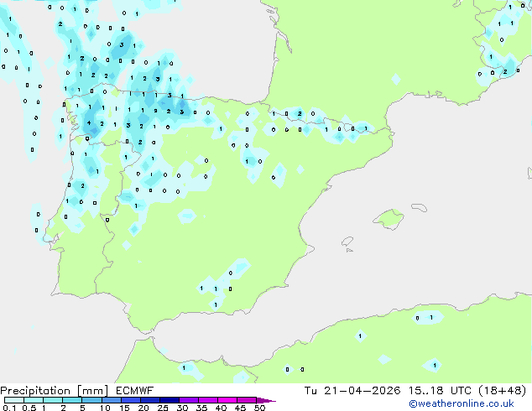The height and width of the screenshot is (411, 532).
Task: Click the 1–2 mm legend color band
Action: [53, 400]
